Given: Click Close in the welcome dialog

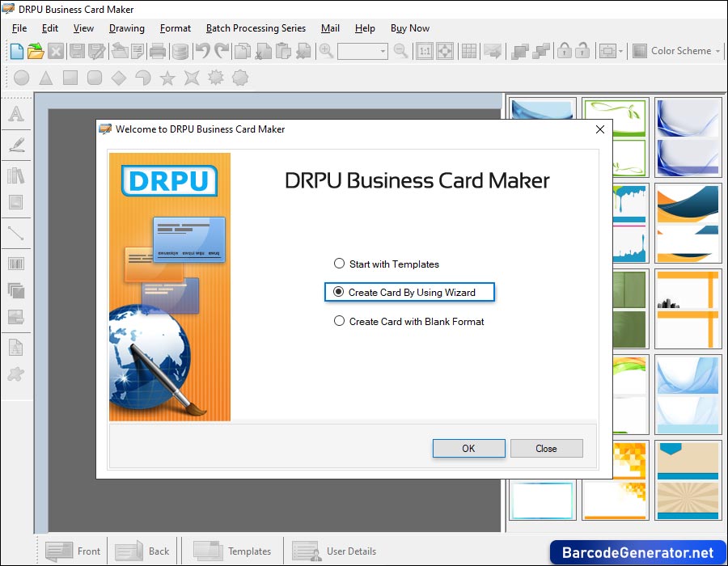Looking at the screenshot, I should pyautogui.click(x=546, y=448).
